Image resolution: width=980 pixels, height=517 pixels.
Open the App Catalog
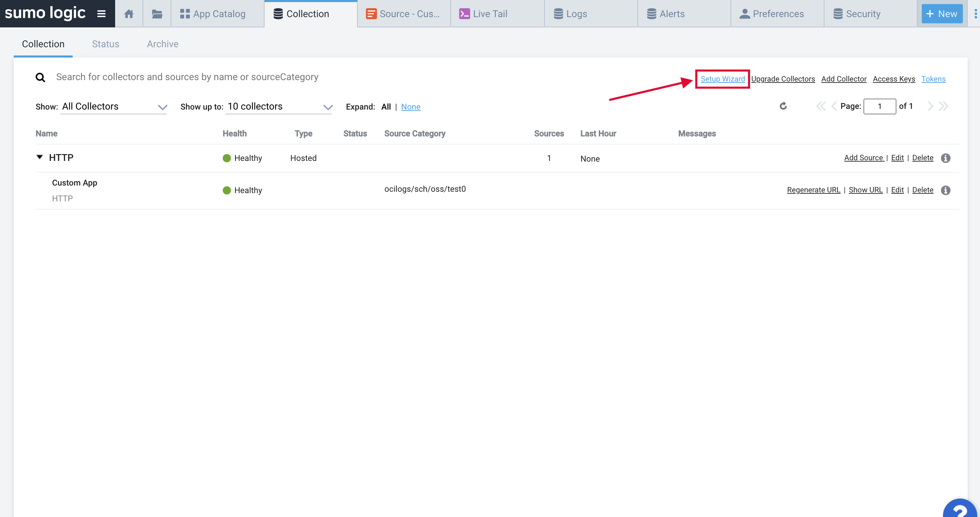click(217, 13)
